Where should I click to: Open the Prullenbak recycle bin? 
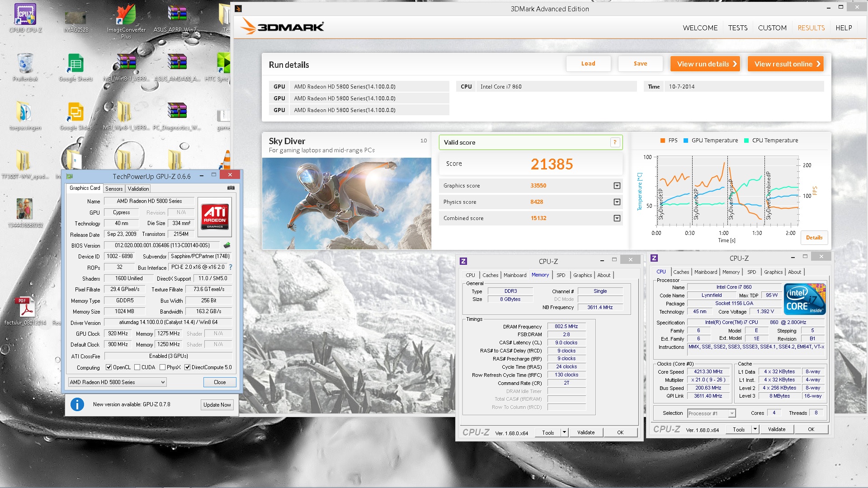pyautogui.click(x=25, y=67)
